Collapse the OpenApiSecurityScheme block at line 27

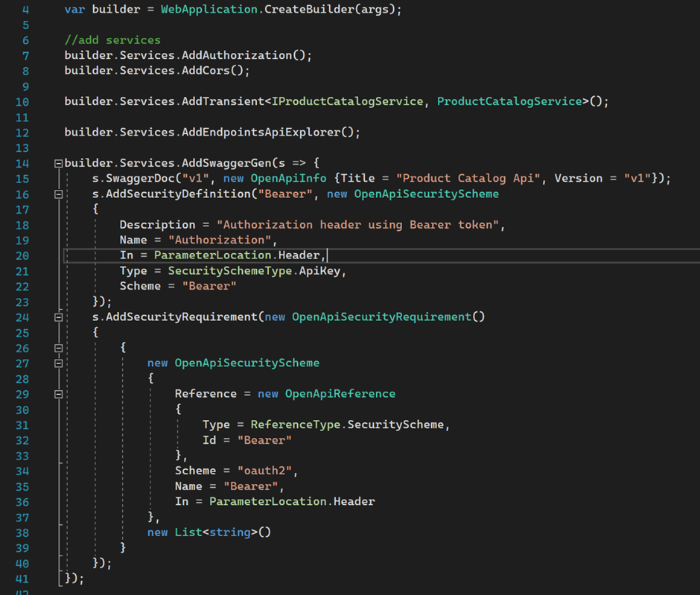[x=58, y=363]
